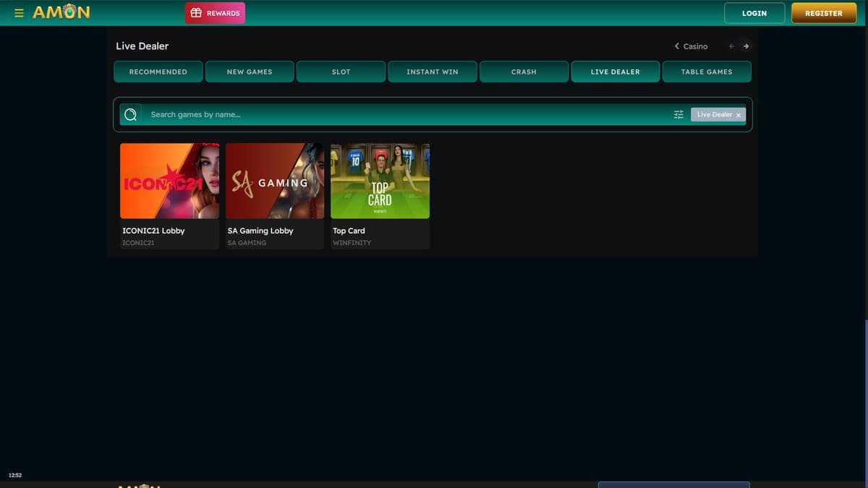Select the TABLE GAMES tab

(707, 72)
